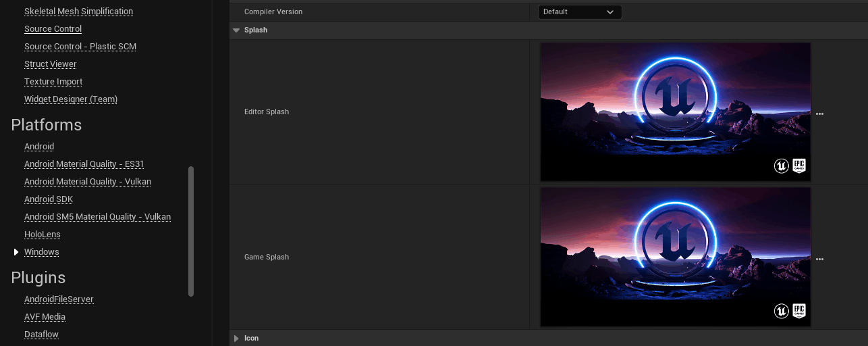Image resolution: width=868 pixels, height=346 pixels.
Task: Open Android Material Quality - ES31
Action: 84,164
